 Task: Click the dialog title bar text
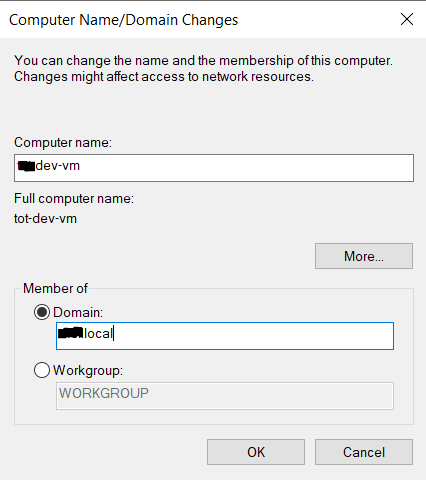pos(123,20)
